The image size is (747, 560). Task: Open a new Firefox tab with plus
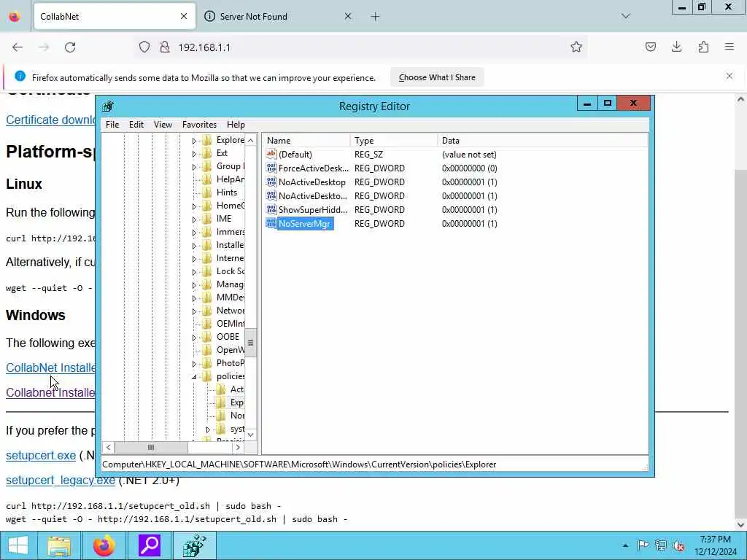376,17
